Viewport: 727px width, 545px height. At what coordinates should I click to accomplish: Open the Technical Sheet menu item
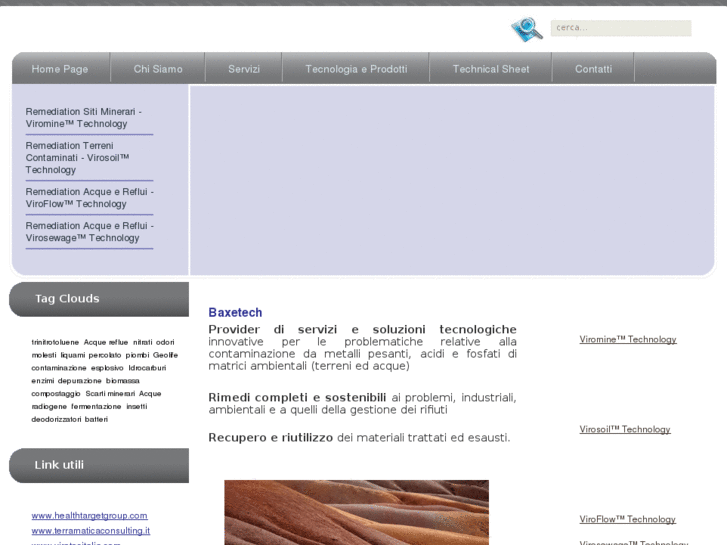coord(491,69)
